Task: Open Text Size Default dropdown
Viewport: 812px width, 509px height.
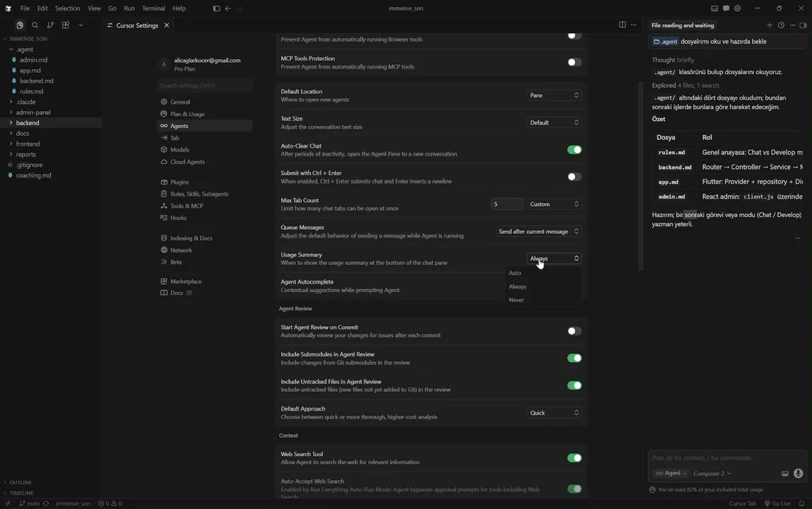Action: [553, 123]
